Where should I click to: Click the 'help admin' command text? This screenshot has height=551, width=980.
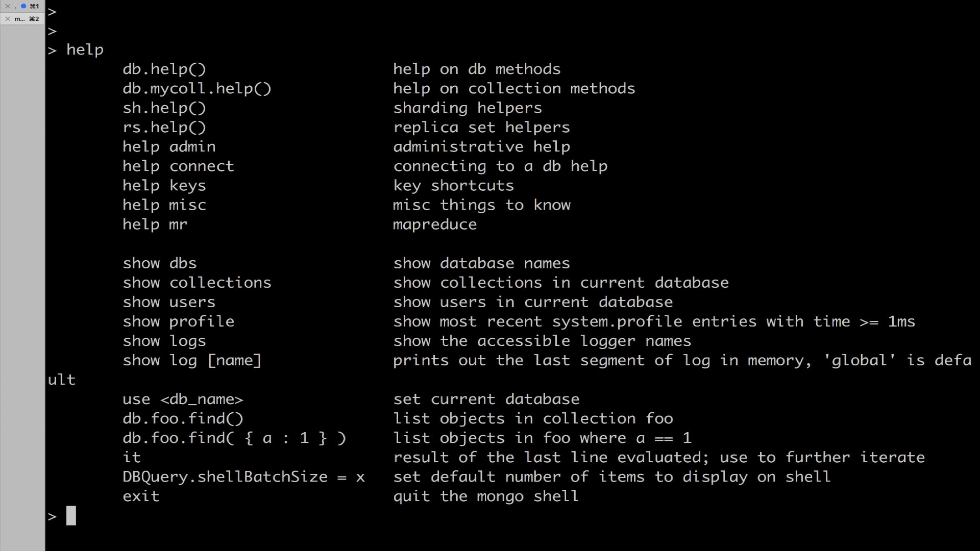tap(168, 147)
